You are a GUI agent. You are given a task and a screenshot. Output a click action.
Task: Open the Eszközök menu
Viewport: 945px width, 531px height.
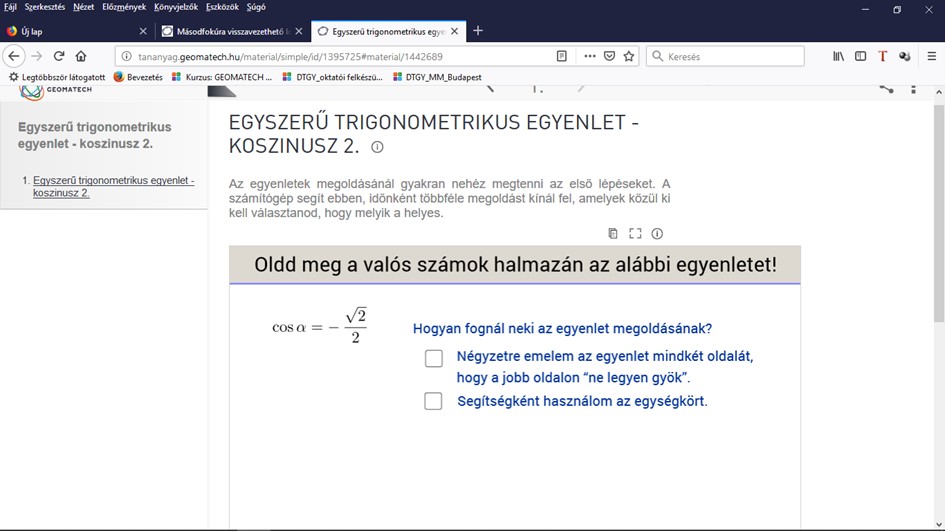click(x=222, y=7)
